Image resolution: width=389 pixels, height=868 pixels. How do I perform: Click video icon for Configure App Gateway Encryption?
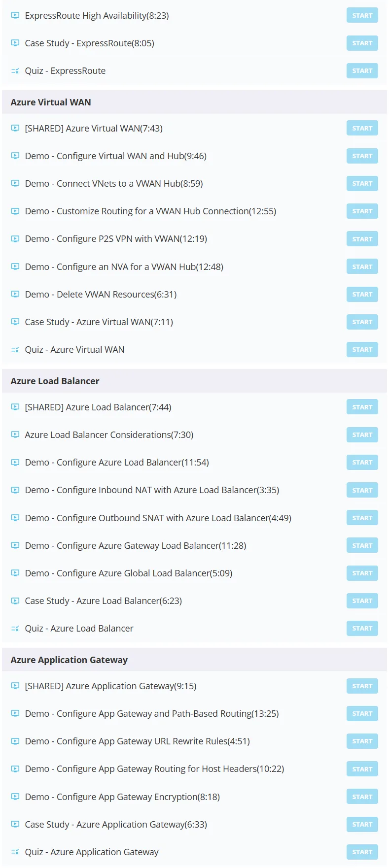[15, 797]
